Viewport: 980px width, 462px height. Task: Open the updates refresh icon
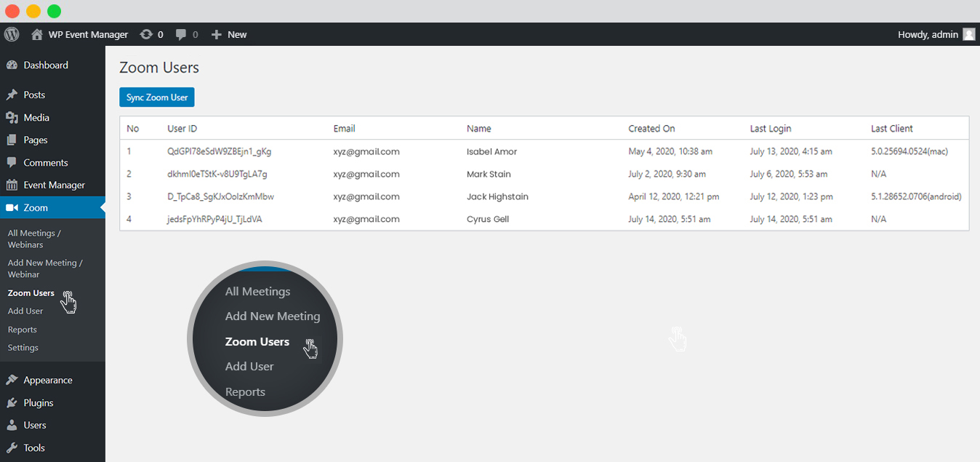pyautogui.click(x=146, y=34)
